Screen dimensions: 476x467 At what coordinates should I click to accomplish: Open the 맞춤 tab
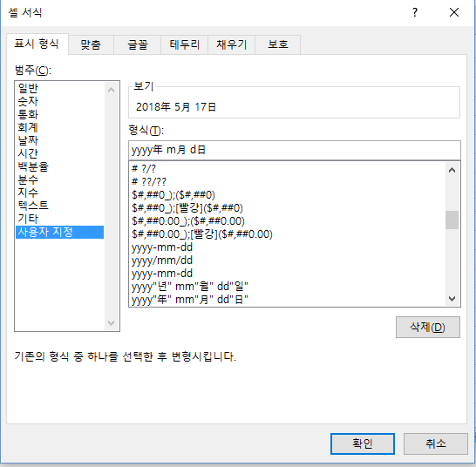[91, 44]
